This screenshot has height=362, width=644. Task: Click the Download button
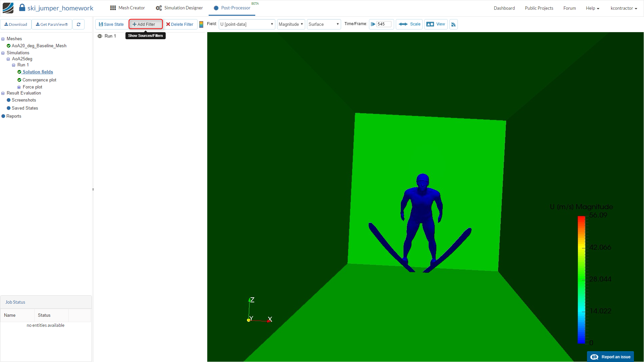pos(16,24)
